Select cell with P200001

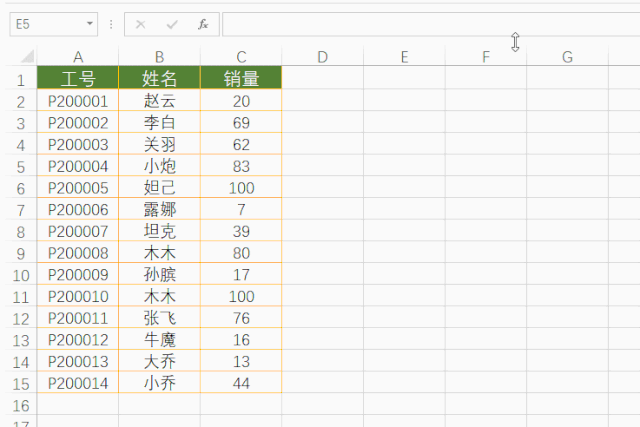point(78,100)
